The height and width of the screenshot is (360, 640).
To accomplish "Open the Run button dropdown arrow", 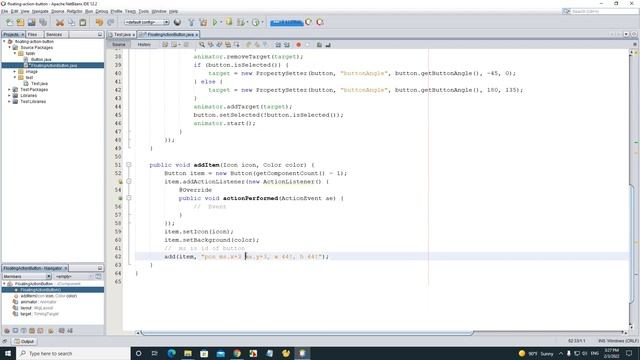I will click(221, 22).
